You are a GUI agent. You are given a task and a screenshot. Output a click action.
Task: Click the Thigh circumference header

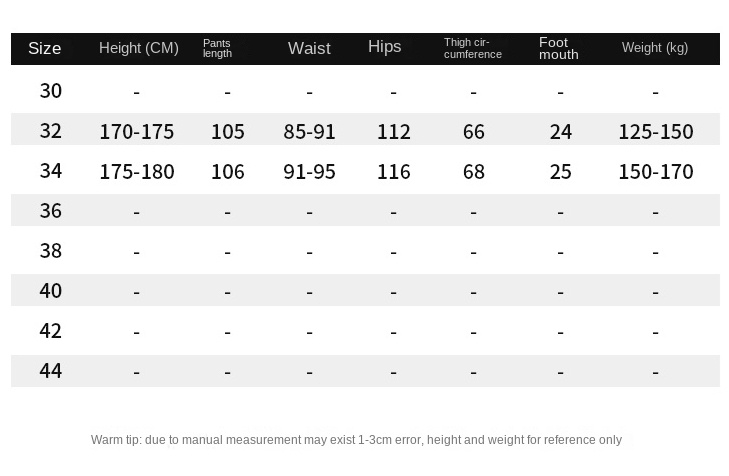point(473,48)
